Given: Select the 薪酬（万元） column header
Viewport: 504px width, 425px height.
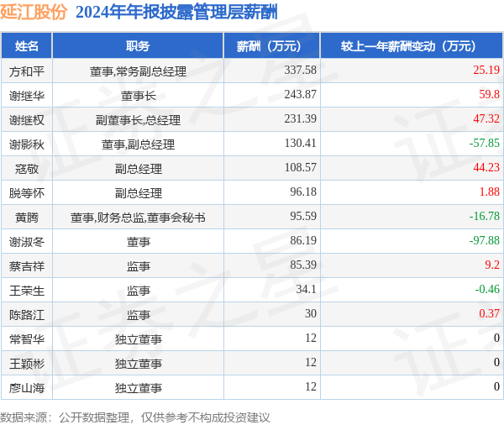Looking at the screenshot, I should (271, 46).
